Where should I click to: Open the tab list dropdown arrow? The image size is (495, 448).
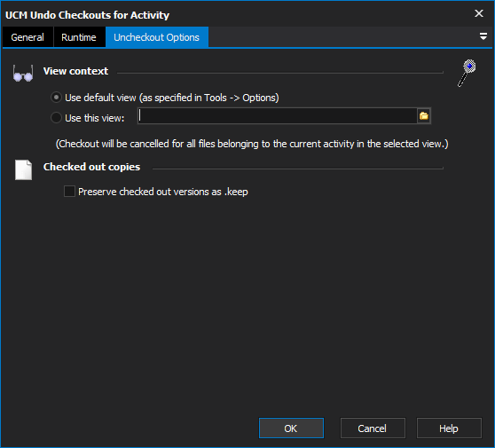pyautogui.click(x=483, y=36)
